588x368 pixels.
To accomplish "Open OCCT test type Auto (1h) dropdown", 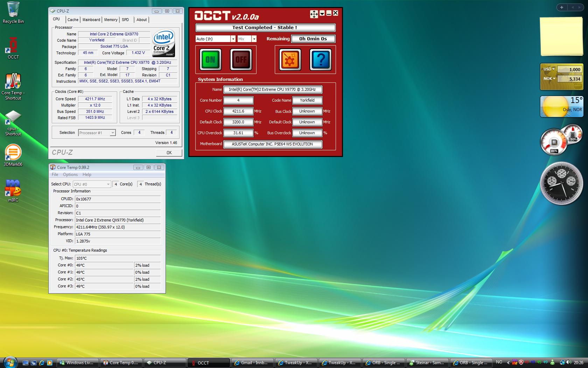I will [233, 39].
